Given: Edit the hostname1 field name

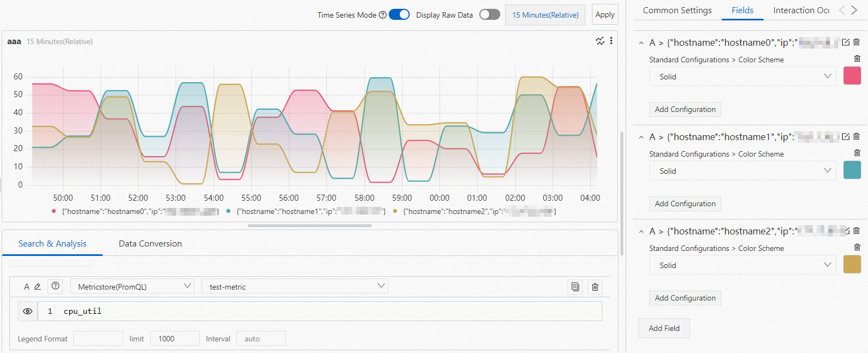Looking at the screenshot, I should (845, 137).
